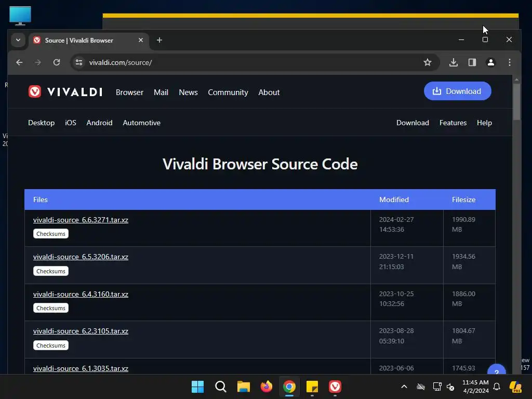This screenshot has height=399, width=532.
Task: Open Windows taskbar search
Action: (220, 387)
